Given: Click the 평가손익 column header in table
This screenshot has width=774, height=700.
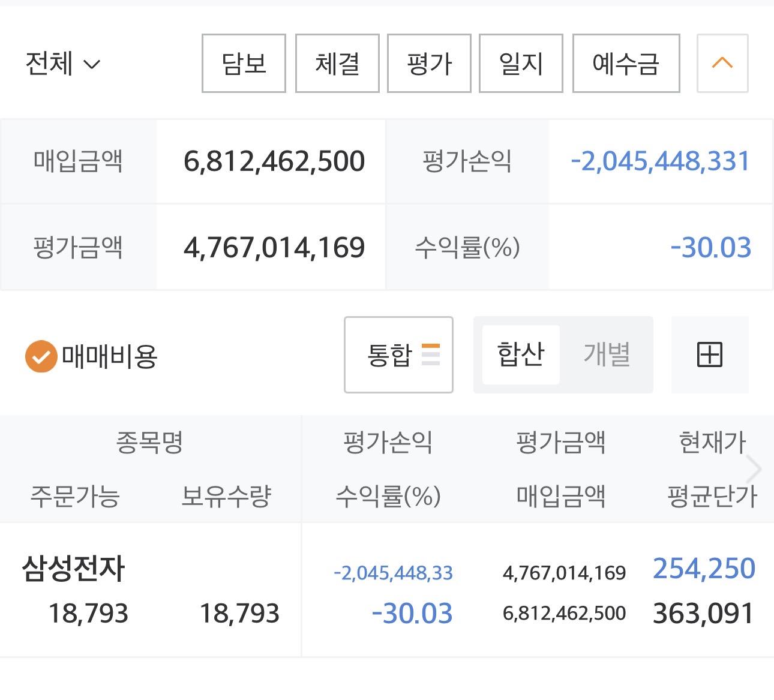Looking at the screenshot, I should (x=388, y=443).
